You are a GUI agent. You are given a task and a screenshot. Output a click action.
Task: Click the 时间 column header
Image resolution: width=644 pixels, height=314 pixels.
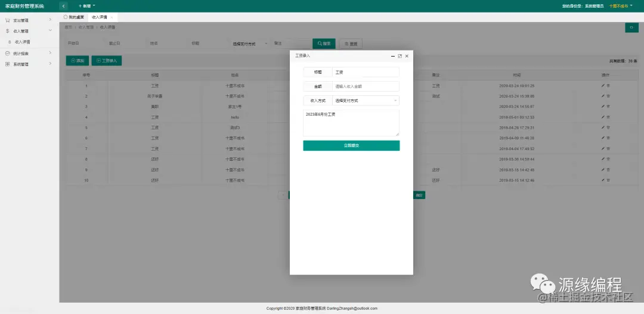pyautogui.click(x=516, y=75)
